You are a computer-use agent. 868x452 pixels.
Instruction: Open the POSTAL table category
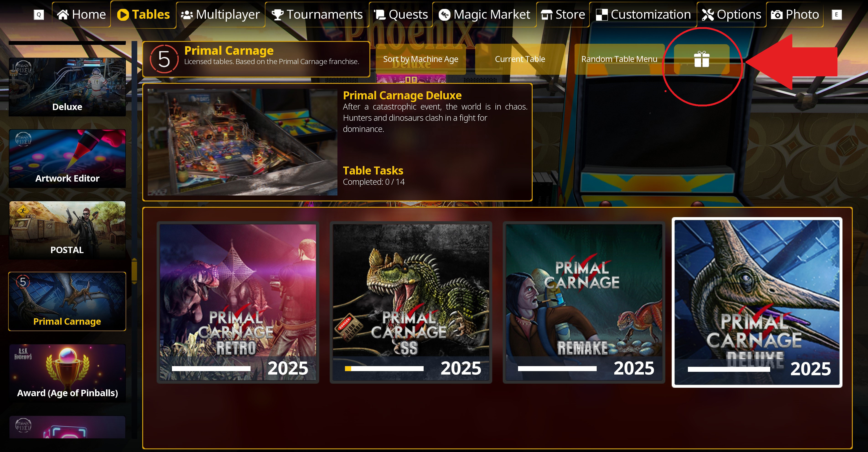click(67, 230)
